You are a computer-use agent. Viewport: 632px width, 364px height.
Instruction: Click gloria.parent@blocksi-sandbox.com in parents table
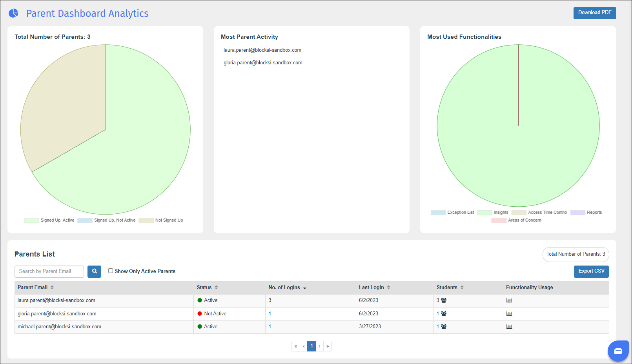pyautogui.click(x=57, y=314)
